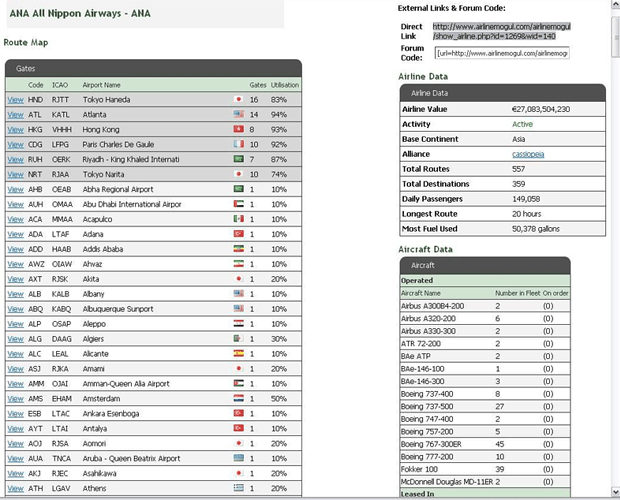
Task: Click the Algerian flag in Algiers row
Action: (238, 338)
